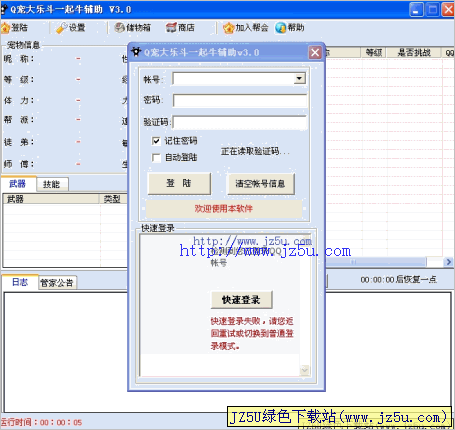Image resolution: width=455 pixels, height=430 pixels.
Task: Open the 储物箱 storage box
Action: (x=132, y=28)
